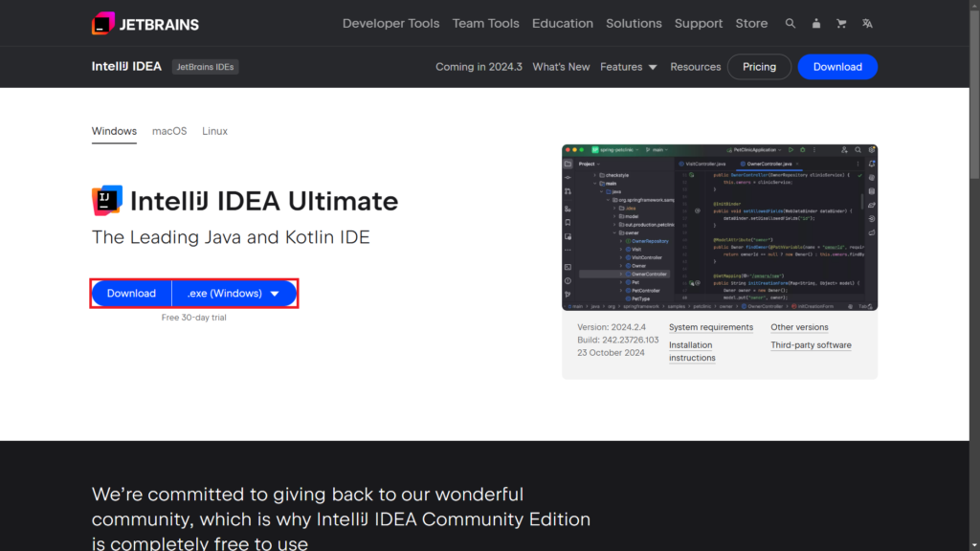Click the blue Download button for Ultimate

pos(131,294)
